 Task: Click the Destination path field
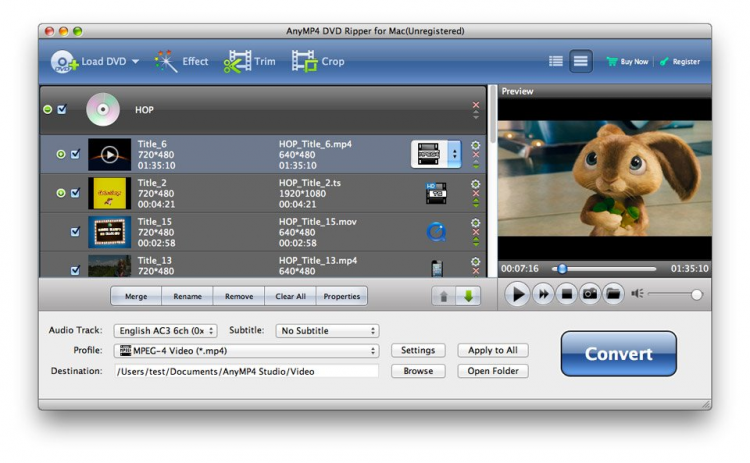247,371
